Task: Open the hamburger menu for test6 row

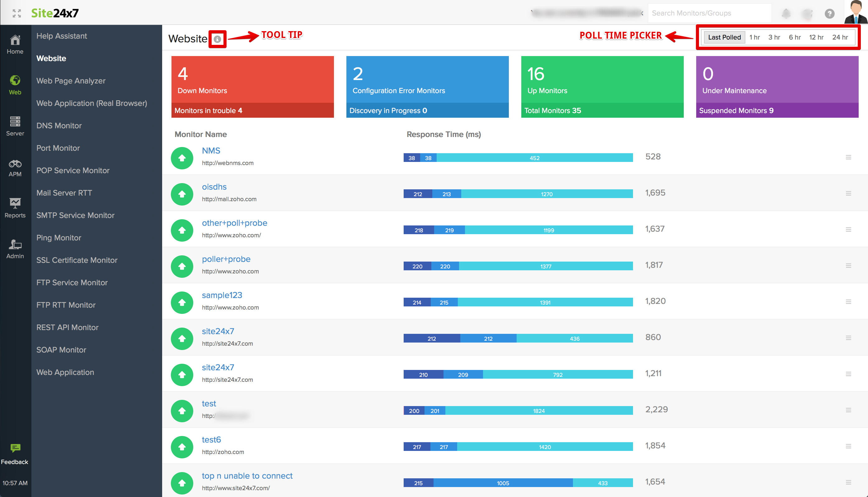Action: (849, 446)
